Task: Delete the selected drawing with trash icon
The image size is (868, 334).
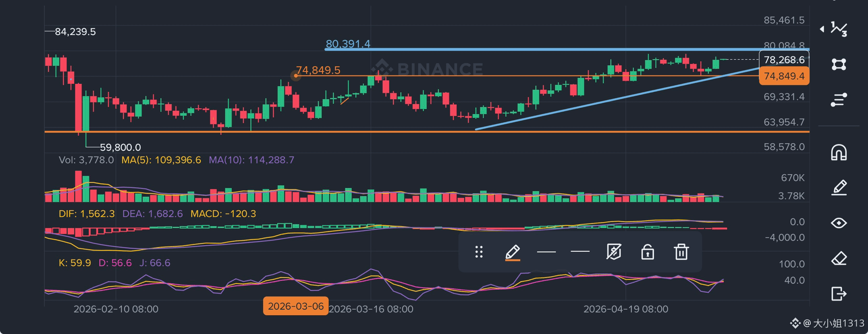Action: coord(681,252)
